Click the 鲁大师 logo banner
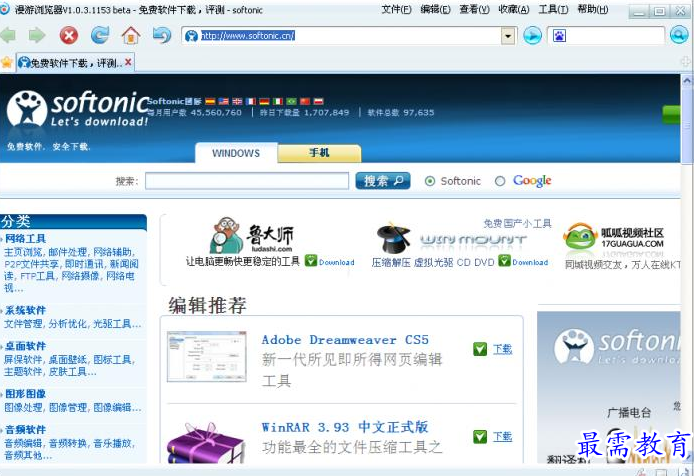 [252, 235]
